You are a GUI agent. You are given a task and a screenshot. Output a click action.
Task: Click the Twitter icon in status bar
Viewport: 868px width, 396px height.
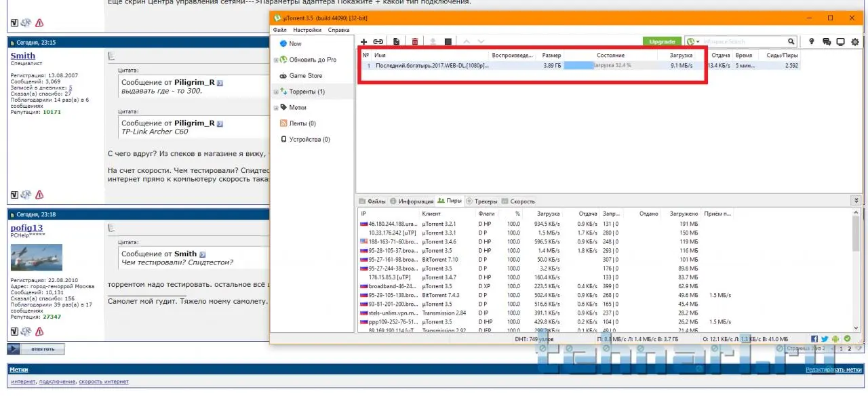coord(825,338)
